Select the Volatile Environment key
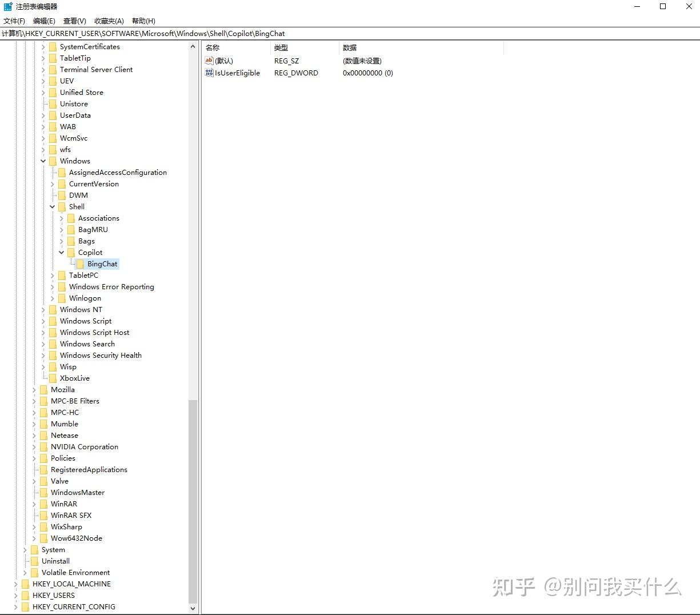700x615 pixels. pos(75,573)
